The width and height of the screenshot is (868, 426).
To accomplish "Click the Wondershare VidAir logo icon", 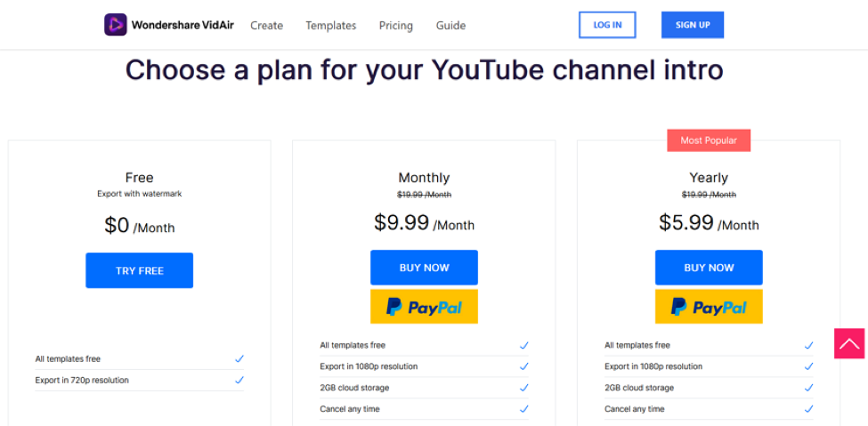I will pos(116,25).
